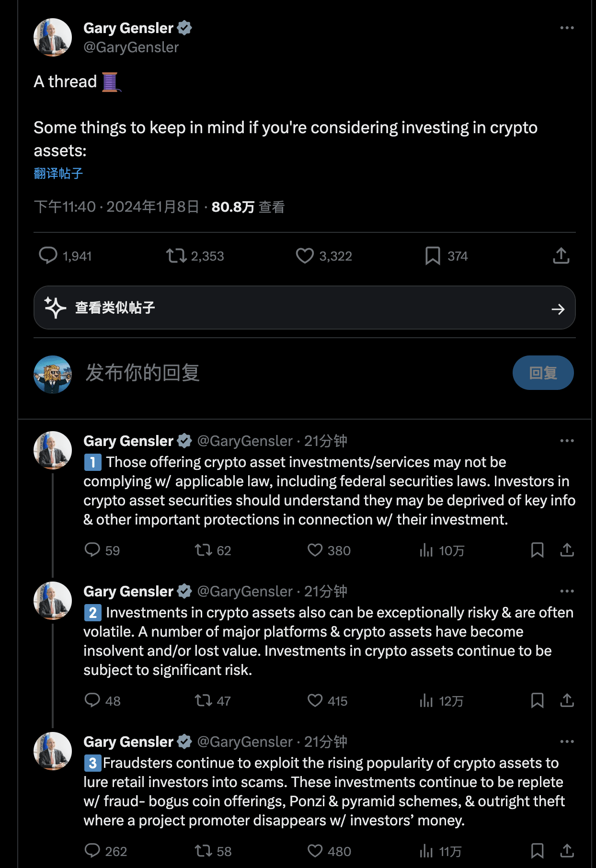Click the @GaryGensler handle on reply 2
This screenshot has width=596, height=868.
245,592
